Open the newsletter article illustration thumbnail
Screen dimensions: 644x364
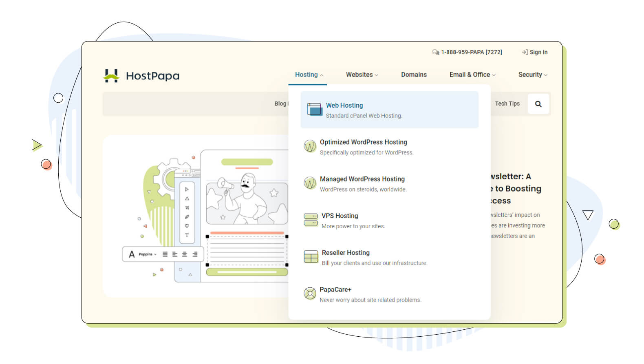pyautogui.click(x=196, y=216)
